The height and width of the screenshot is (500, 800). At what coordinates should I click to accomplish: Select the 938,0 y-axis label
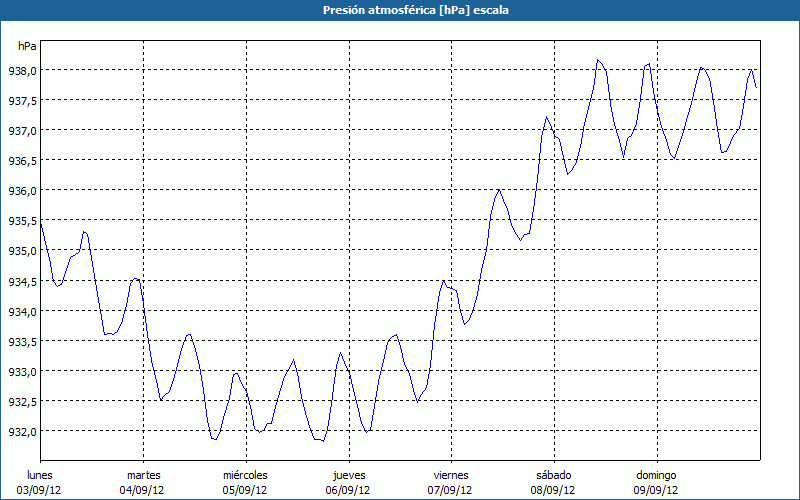point(23,71)
